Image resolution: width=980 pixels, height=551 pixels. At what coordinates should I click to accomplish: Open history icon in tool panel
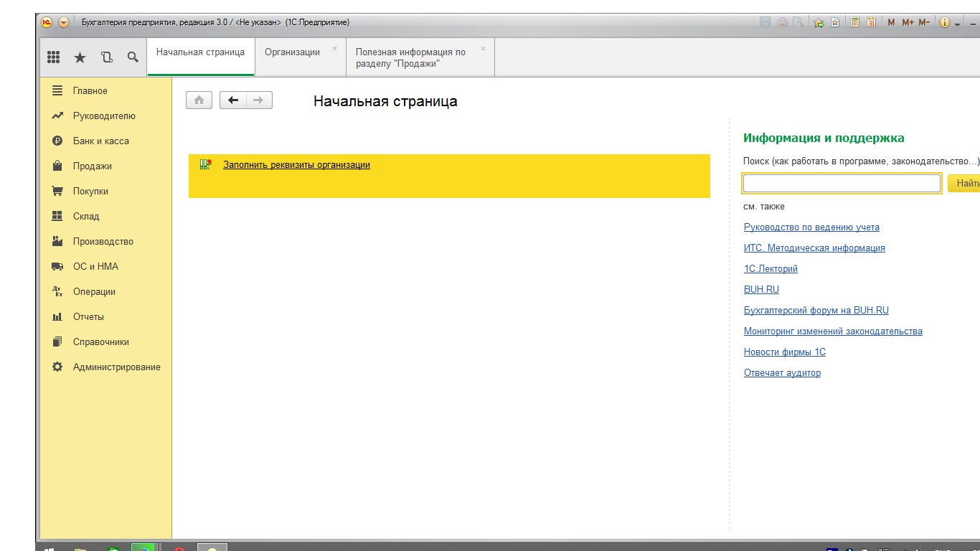point(107,57)
